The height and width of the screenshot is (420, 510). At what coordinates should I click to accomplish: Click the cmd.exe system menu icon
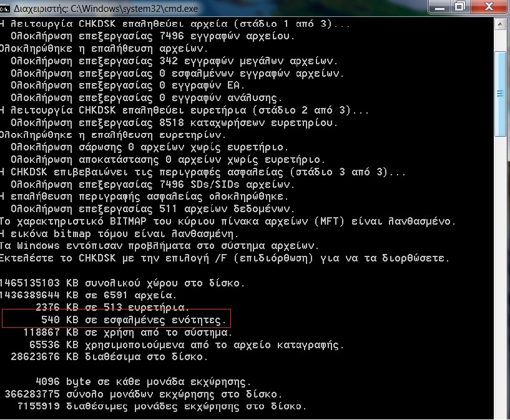tap(4, 9)
